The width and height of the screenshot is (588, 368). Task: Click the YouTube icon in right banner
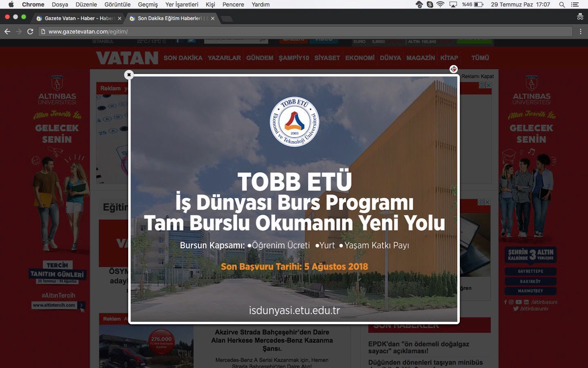[x=519, y=302]
